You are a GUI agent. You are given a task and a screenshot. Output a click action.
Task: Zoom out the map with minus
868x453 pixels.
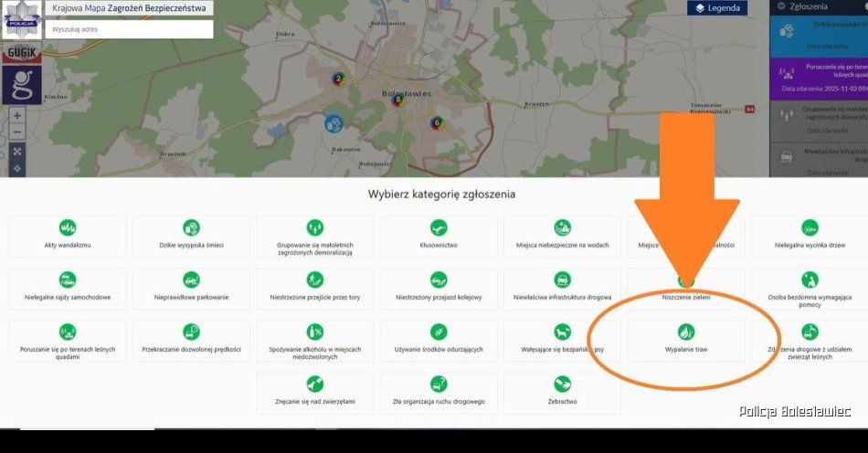point(17,132)
